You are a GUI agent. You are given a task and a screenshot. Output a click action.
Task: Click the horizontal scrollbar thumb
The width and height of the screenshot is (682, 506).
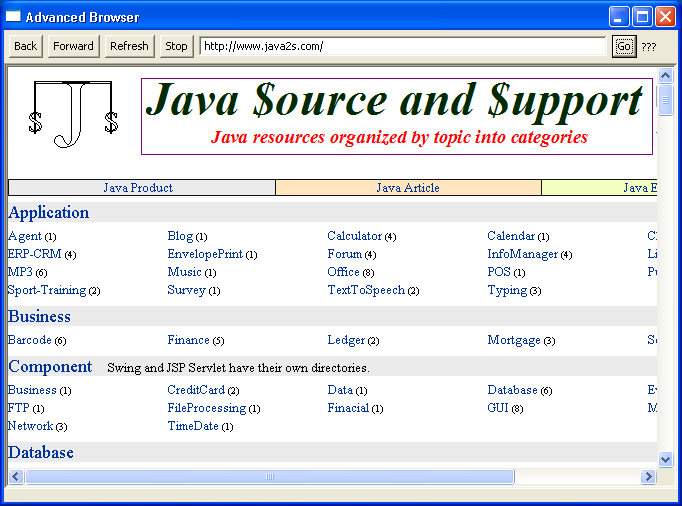coord(270,477)
